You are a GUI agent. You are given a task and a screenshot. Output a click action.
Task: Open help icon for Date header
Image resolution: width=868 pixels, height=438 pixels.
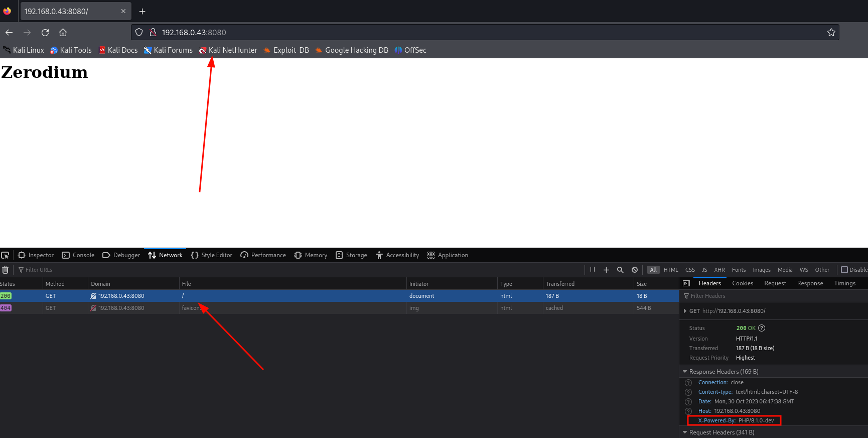click(688, 402)
